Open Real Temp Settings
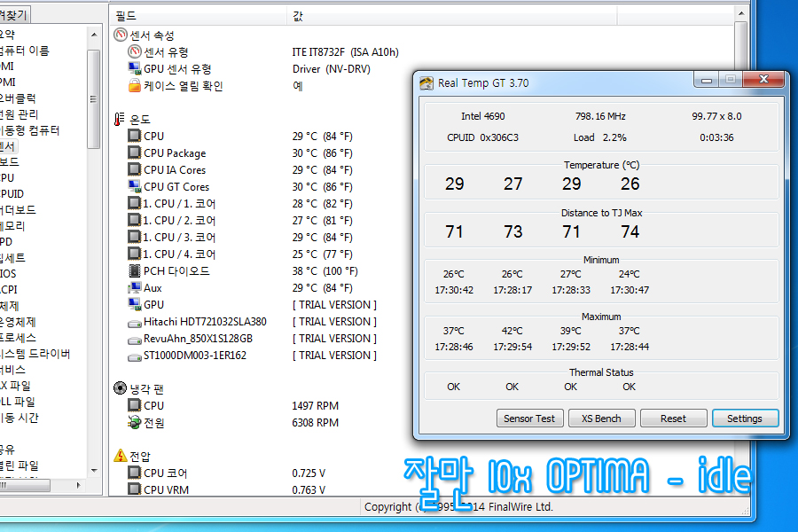This screenshot has width=798, height=532. coord(745,419)
